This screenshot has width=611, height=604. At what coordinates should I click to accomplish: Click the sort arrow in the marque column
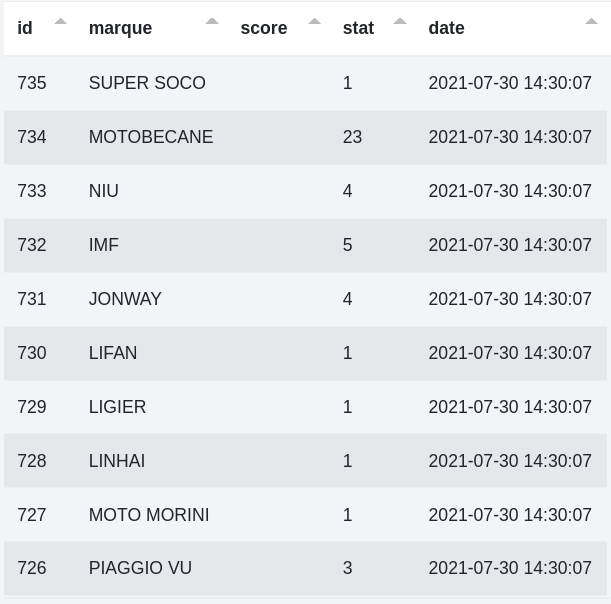coord(212,21)
